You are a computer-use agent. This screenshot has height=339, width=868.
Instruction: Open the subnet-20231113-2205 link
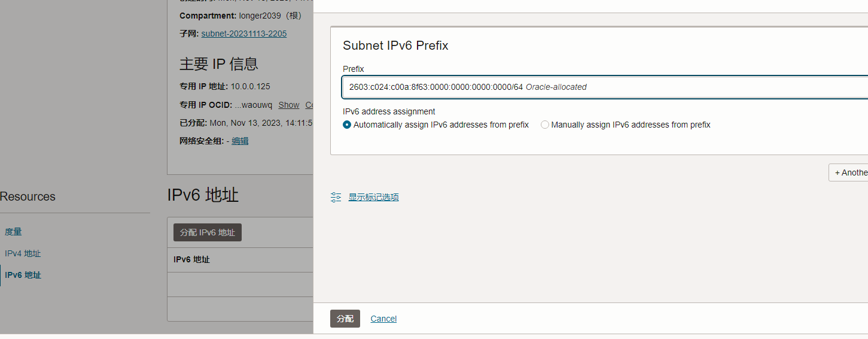click(243, 34)
